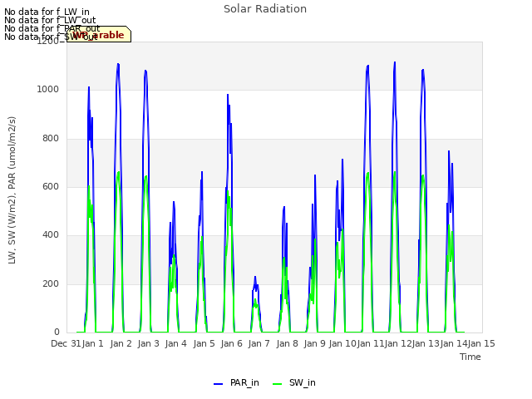Click the Jan 5 x-axis tick label

[x=204, y=343]
